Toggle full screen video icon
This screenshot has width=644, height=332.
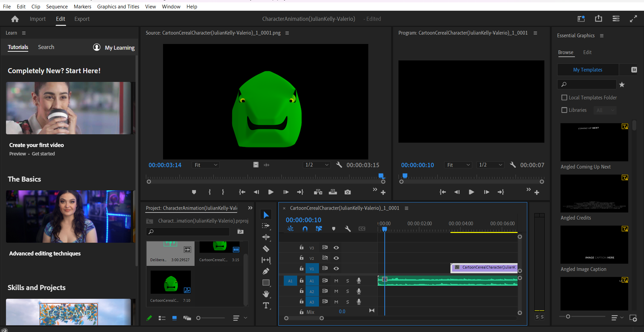pyautogui.click(x=633, y=19)
